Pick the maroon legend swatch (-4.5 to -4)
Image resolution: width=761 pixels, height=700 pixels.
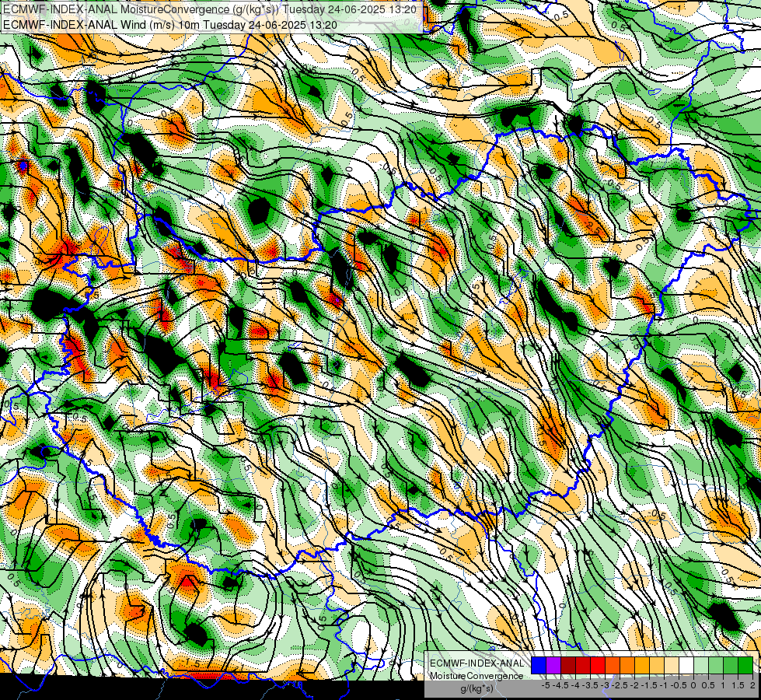pyautogui.click(x=568, y=665)
